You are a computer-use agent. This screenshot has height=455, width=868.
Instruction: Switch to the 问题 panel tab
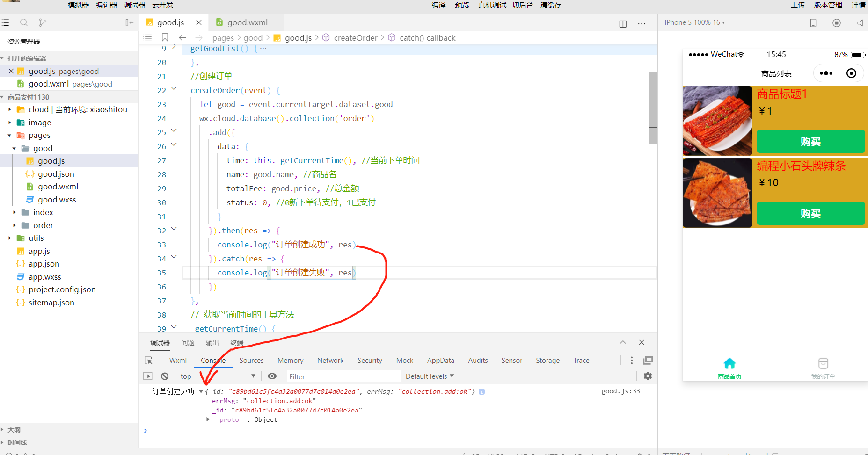coord(188,343)
